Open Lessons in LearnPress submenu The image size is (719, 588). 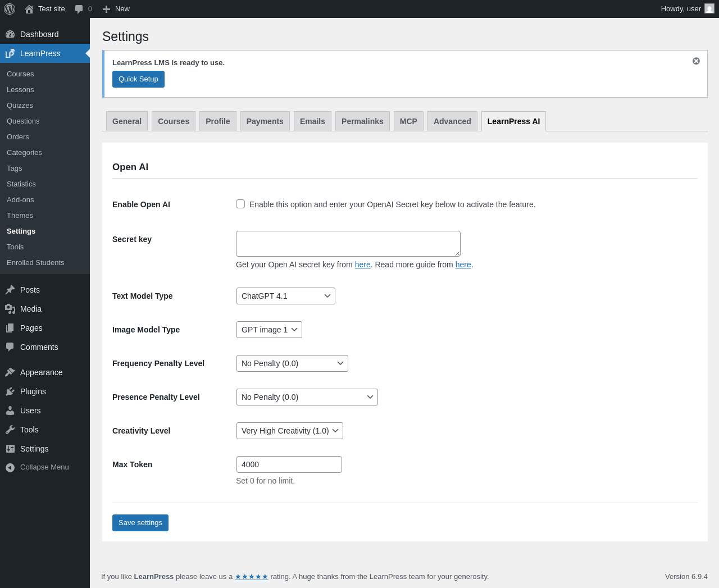click(20, 90)
